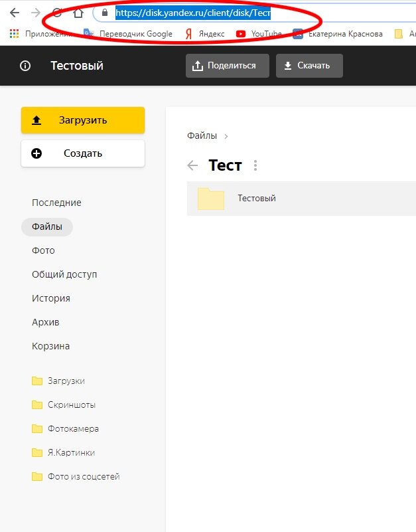Open the История section
The image size is (416, 532).
51,298
